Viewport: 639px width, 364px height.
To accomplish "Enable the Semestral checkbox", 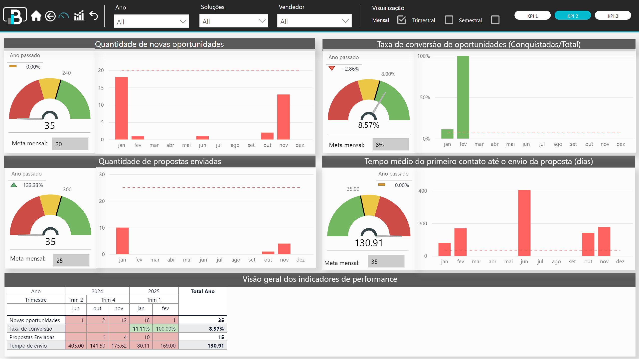I will pyautogui.click(x=495, y=20).
